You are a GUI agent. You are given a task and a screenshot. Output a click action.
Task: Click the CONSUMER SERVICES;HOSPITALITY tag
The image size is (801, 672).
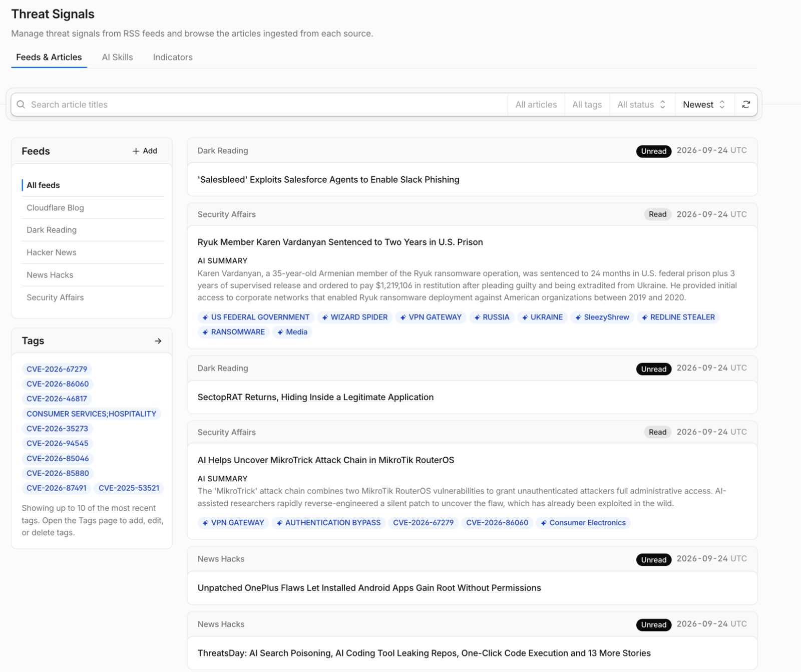tap(92, 414)
